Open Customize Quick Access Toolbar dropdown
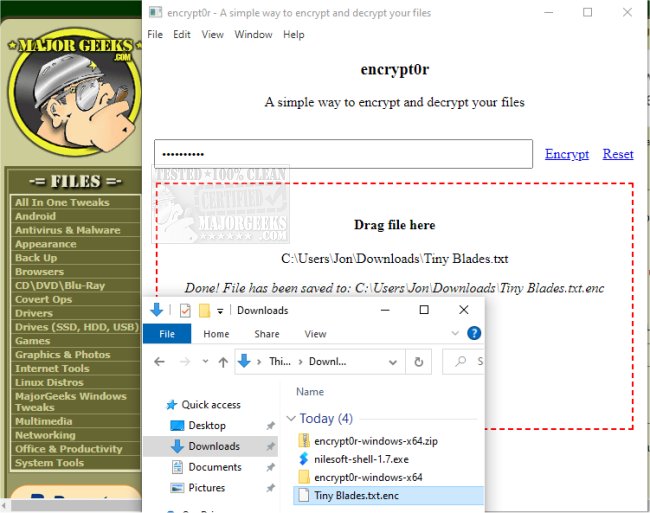This screenshot has height=513, width=650. (220, 311)
